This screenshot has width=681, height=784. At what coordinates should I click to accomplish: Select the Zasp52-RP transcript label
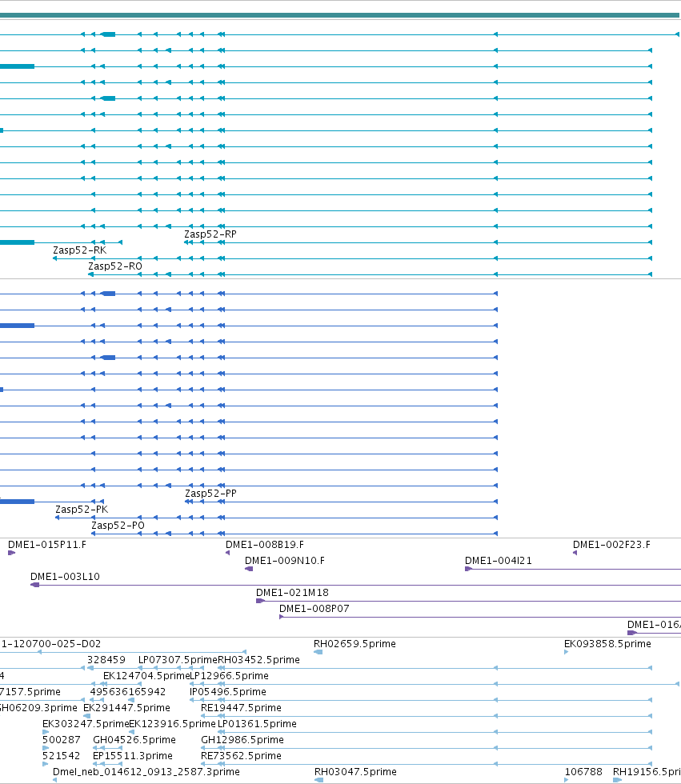click(210, 234)
